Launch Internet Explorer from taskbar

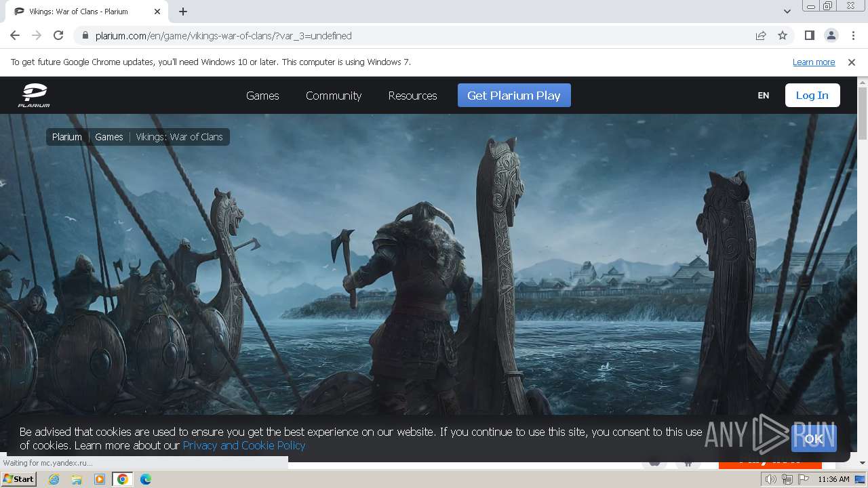coord(54,479)
